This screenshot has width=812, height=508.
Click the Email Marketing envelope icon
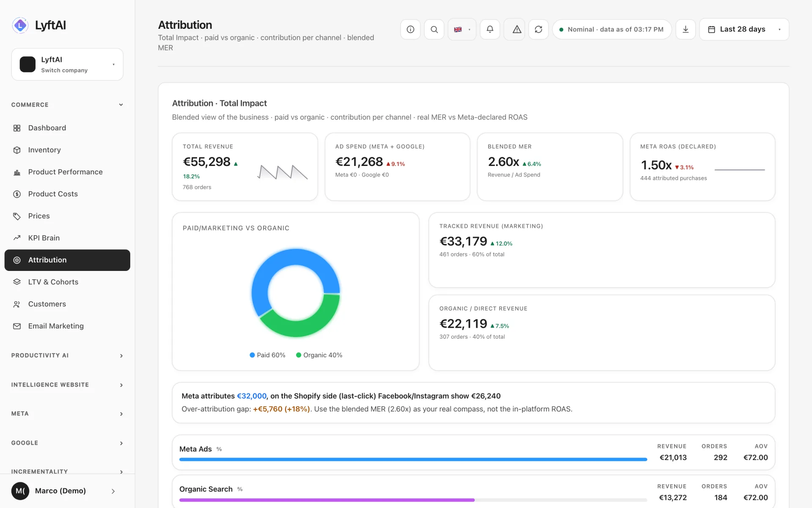17,326
